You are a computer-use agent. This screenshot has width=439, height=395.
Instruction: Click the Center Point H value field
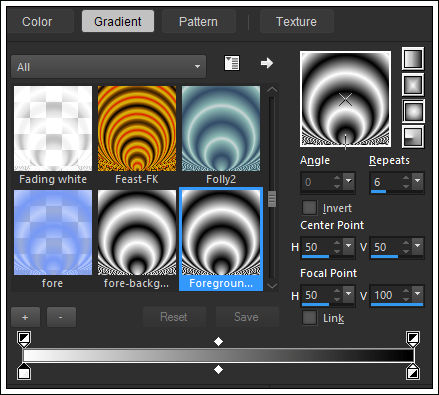coord(317,247)
